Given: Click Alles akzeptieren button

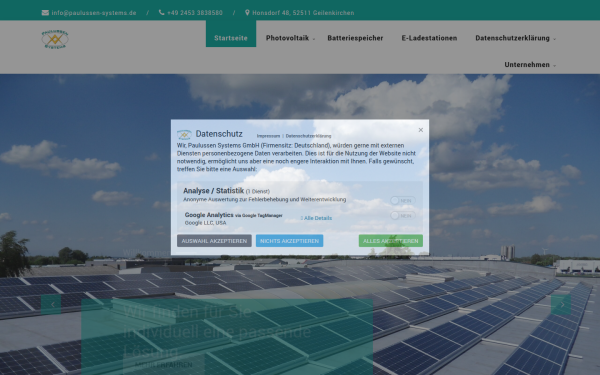Looking at the screenshot, I should tap(391, 241).
